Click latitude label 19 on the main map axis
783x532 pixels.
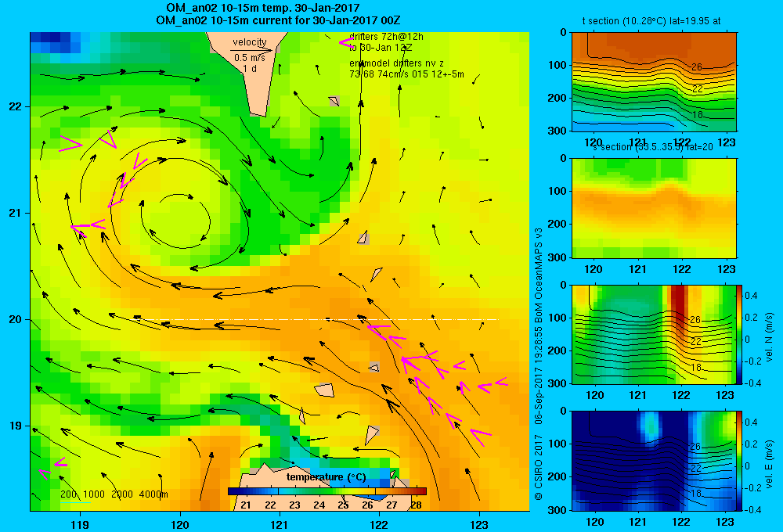point(16,426)
